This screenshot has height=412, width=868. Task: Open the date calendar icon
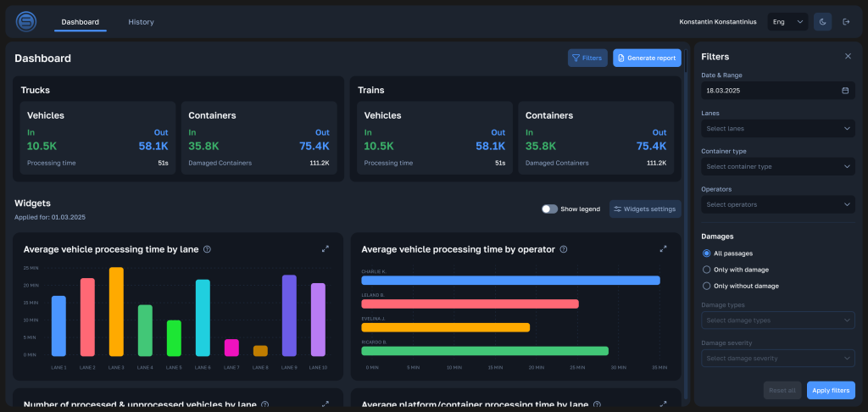click(845, 90)
